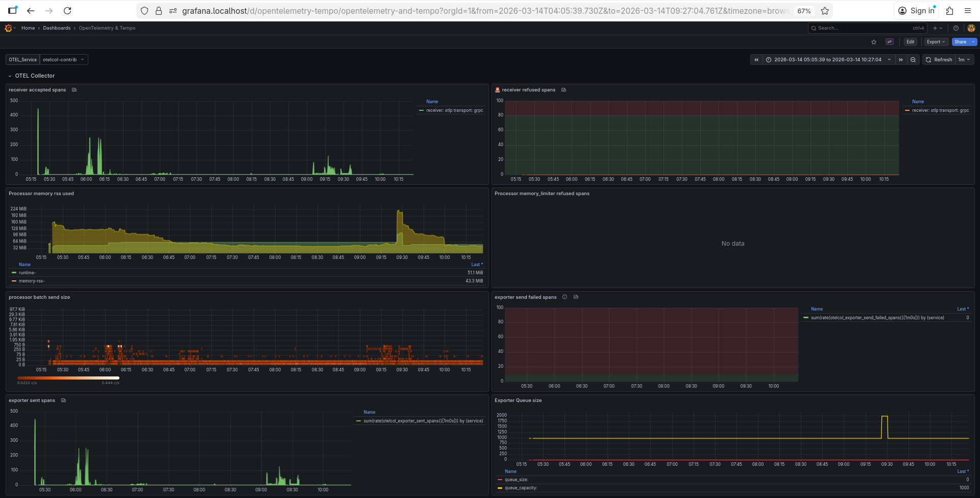Go to Home breadcrumb
This screenshot has width=980, height=498.
point(28,28)
